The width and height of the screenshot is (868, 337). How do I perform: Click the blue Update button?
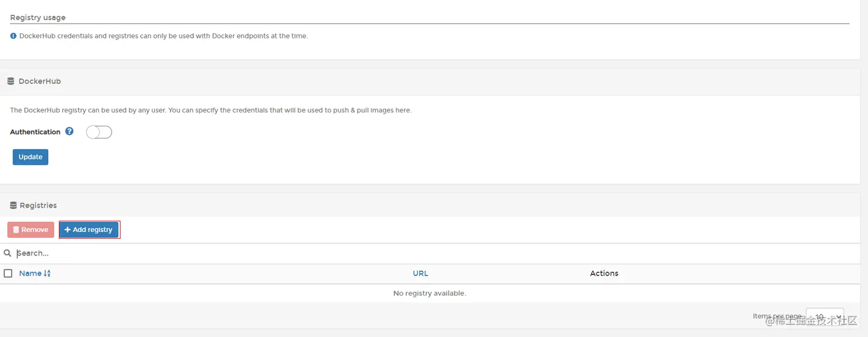coord(30,157)
